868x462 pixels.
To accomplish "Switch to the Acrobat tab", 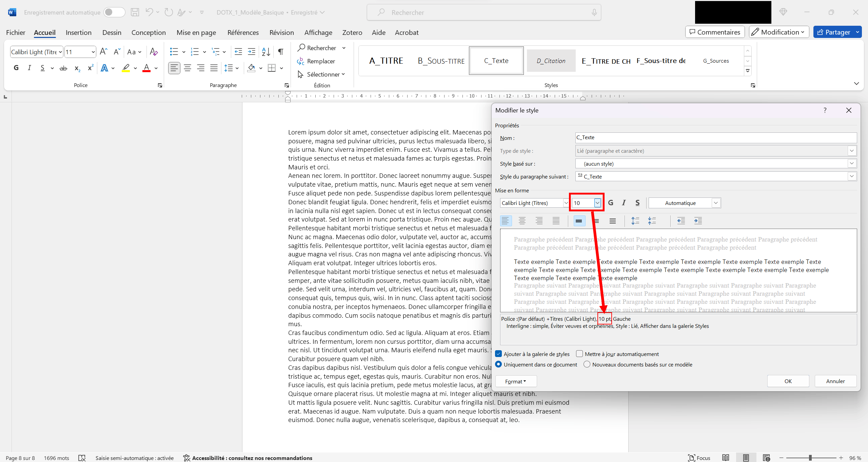I will point(407,33).
